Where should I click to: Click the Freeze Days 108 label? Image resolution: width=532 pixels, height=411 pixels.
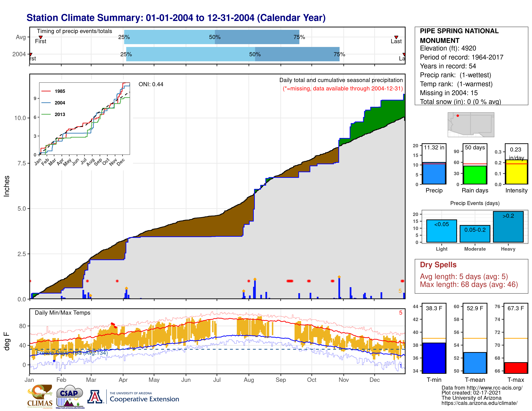pos(72,353)
